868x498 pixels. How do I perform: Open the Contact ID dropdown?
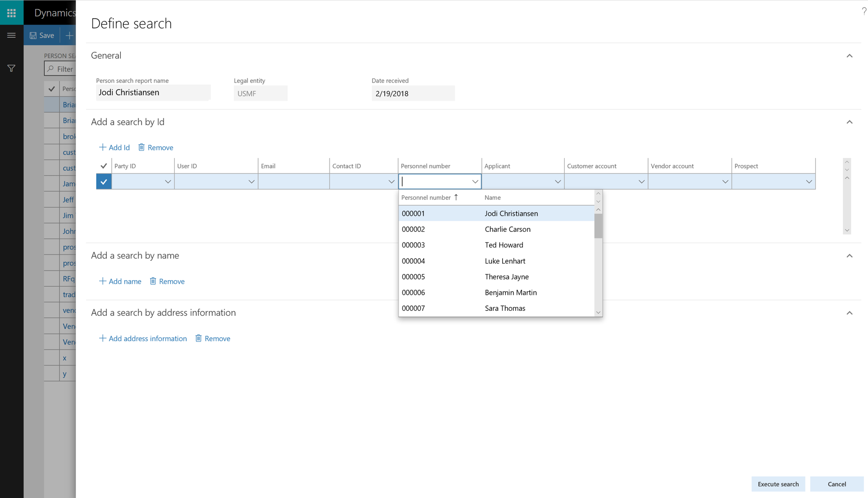pyautogui.click(x=391, y=182)
